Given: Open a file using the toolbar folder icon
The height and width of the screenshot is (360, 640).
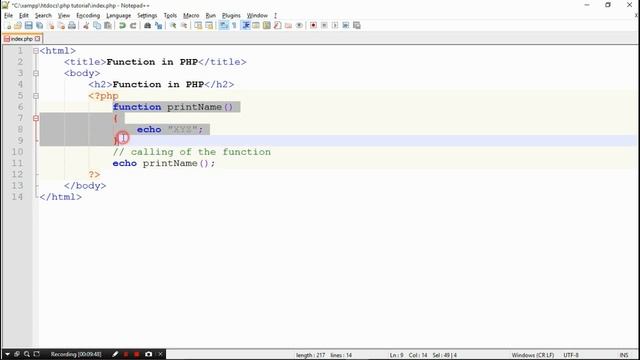Looking at the screenshot, I should click(x=18, y=25).
